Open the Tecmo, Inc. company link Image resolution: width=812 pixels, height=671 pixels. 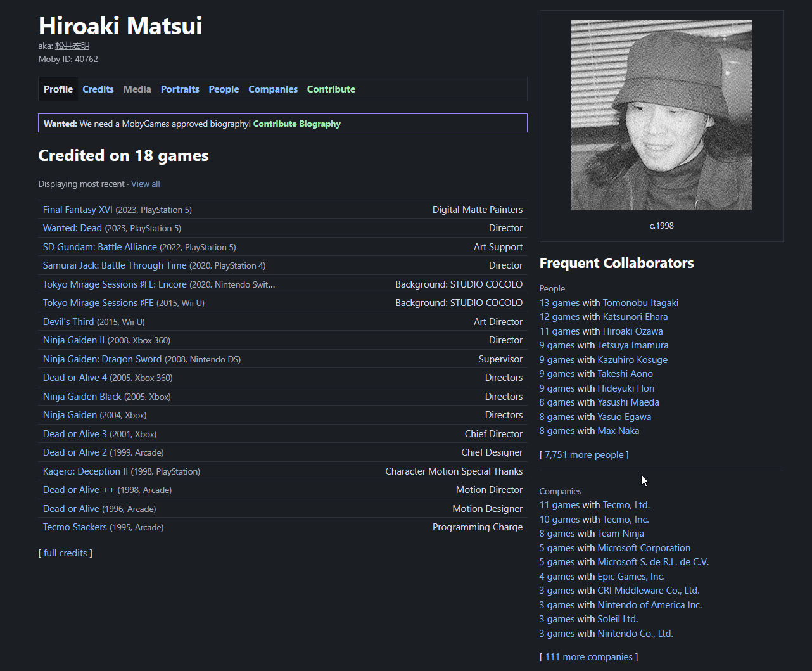point(626,520)
